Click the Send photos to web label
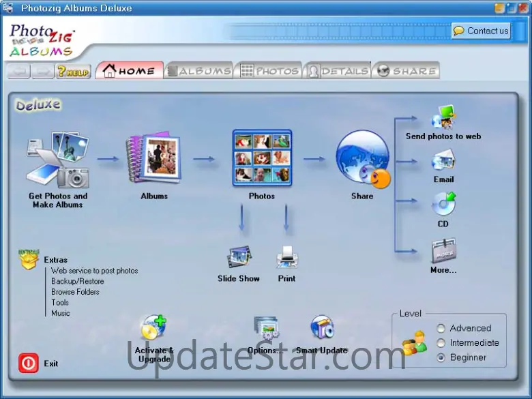The height and width of the screenshot is (399, 532). coord(443,136)
